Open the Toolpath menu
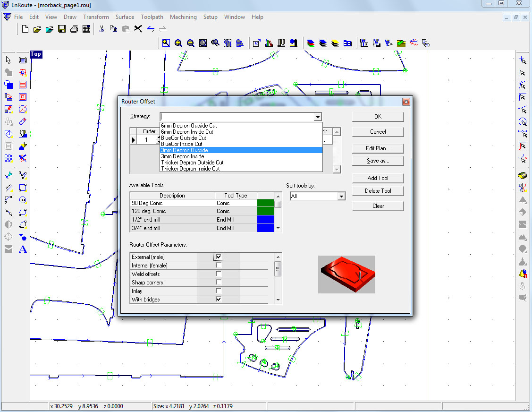 coord(152,17)
